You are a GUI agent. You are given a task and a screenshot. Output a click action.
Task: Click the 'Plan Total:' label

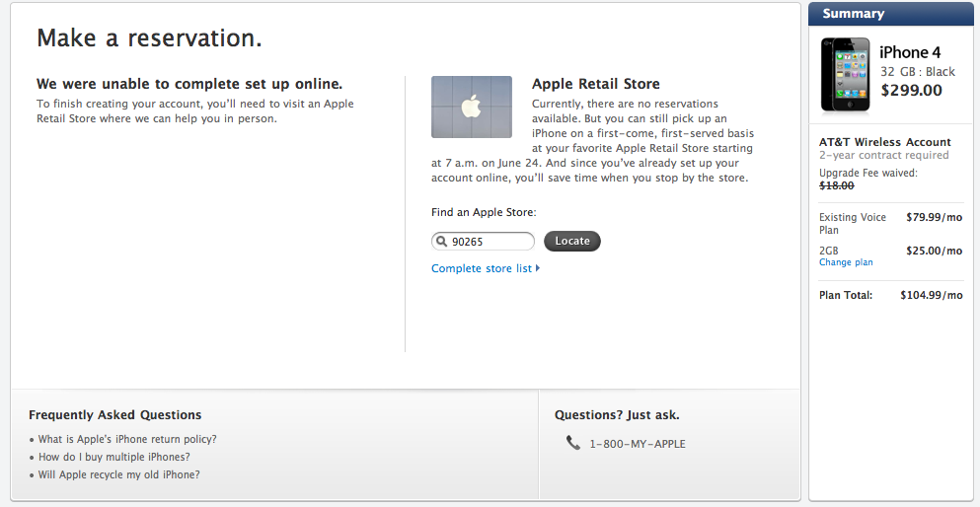(x=846, y=295)
